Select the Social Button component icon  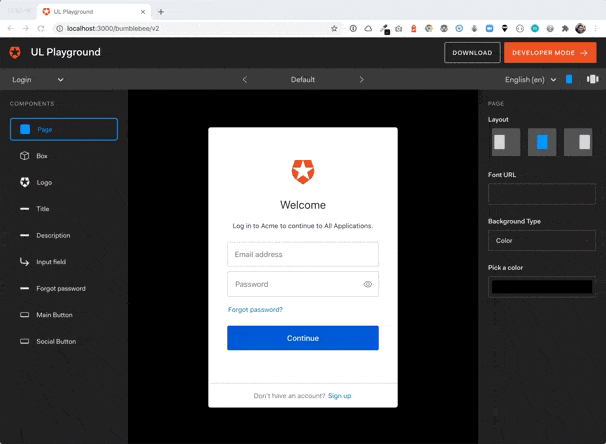click(x=24, y=341)
